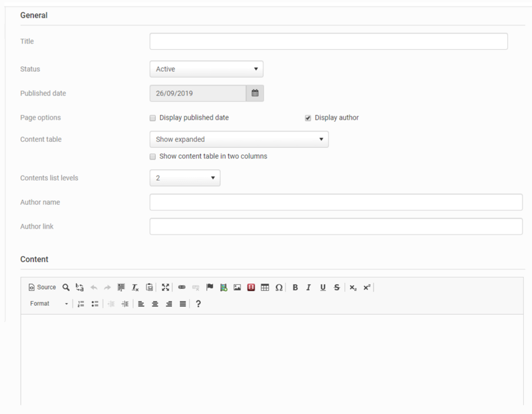Insert special character with the Omega icon

click(279, 287)
